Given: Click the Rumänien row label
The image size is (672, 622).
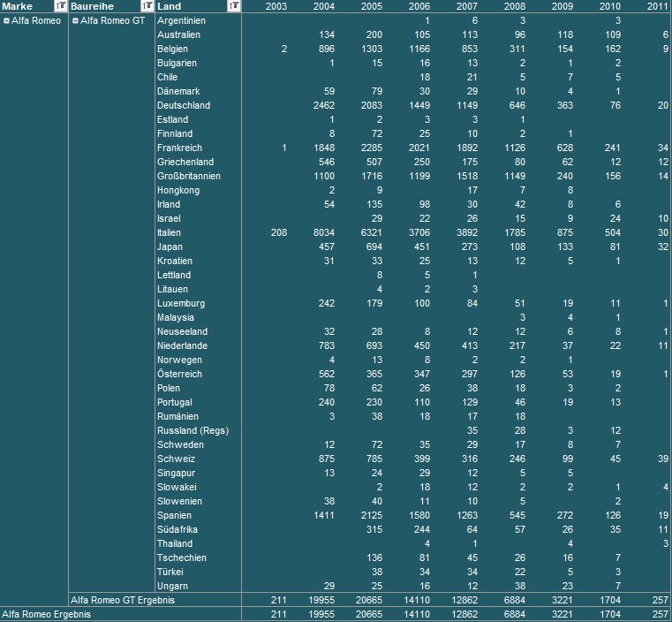Looking at the screenshot, I should [x=177, y=417].
